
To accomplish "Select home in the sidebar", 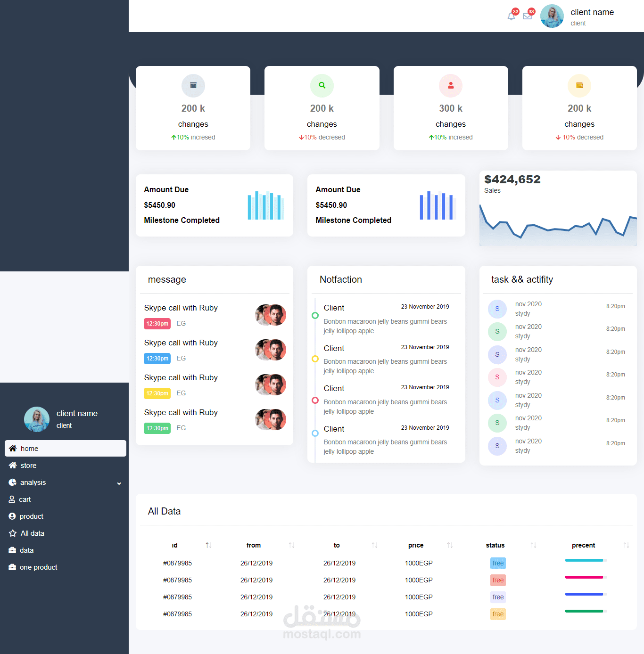I will tap(66, 449).
